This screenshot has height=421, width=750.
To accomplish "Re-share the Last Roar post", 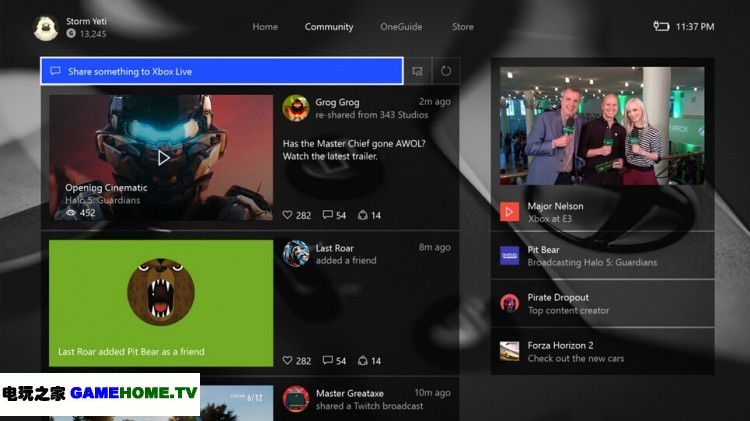I will (363, 361).
